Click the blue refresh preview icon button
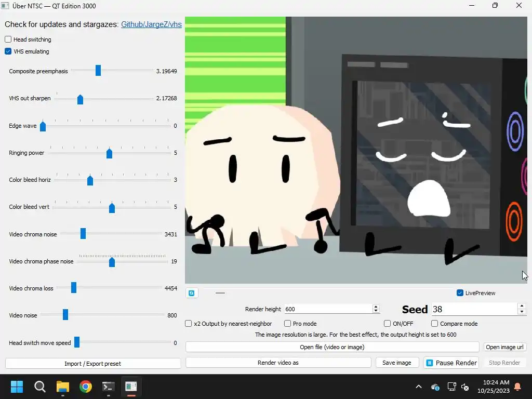 point(192,293)
